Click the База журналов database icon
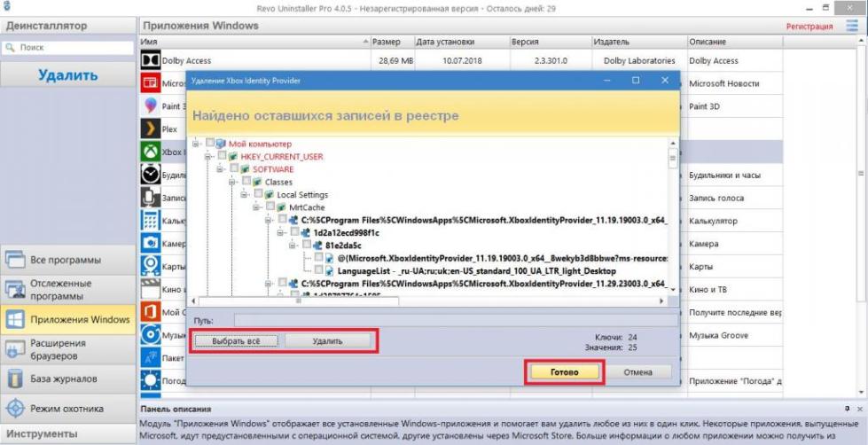The image size is (868, 445). coord(15,379)
